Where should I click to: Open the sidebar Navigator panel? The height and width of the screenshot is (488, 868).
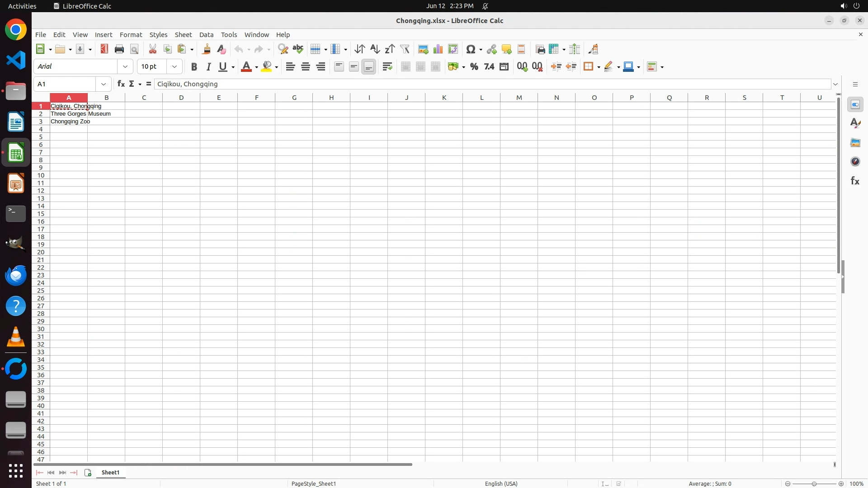[855, 162]
